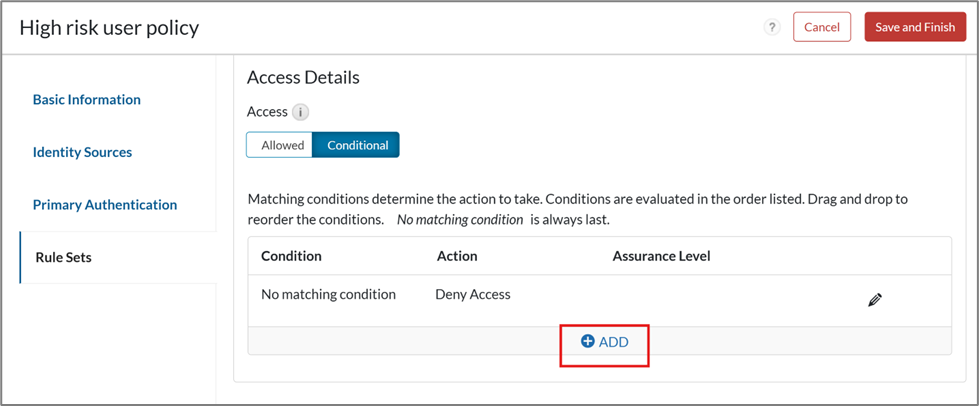This screenshot has width=979, height=406.
Task: Click the Deny Access action cell
Action: coord(473,295)
